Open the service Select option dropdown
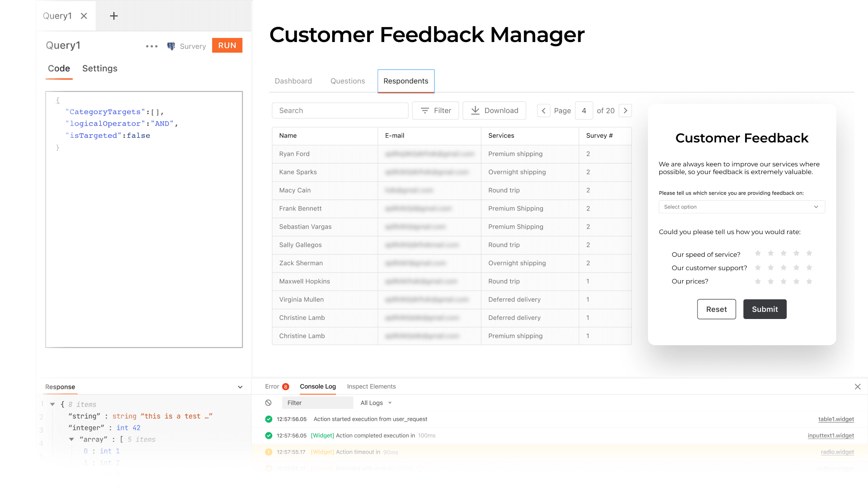 click(741, 206)
